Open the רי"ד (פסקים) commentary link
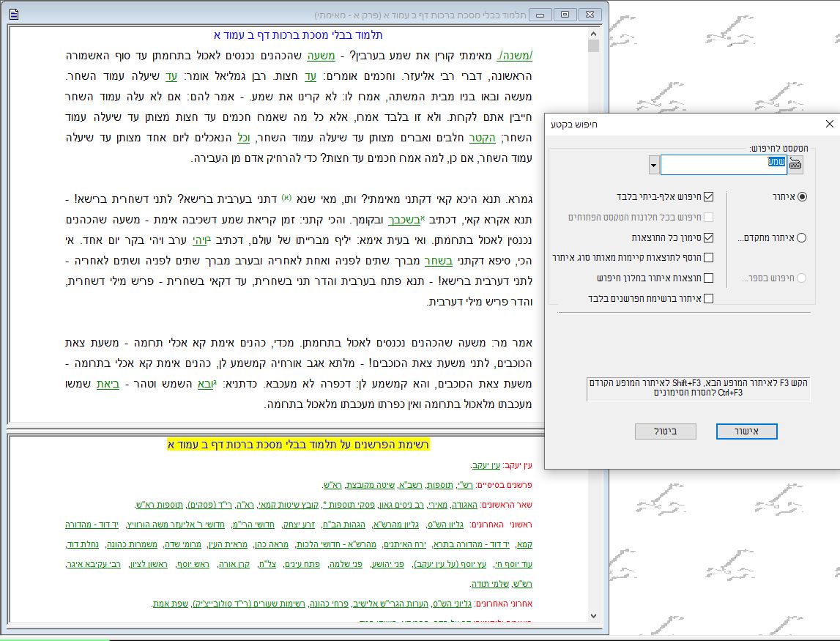Screen dimensions: 840x641 (209, 505)
